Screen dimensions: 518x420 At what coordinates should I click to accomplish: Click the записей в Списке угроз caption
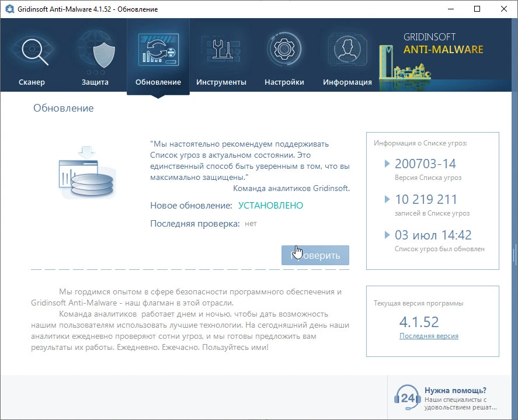[432, 213]
